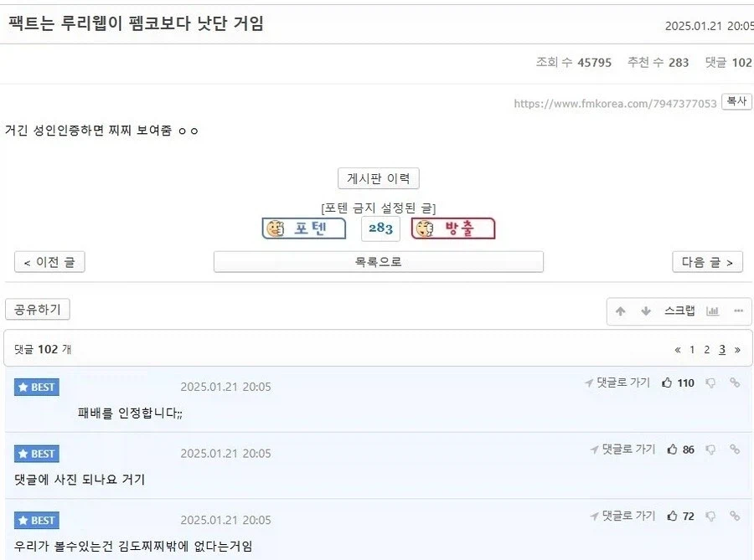Toggle thumbs-up on the 72-vote comment
Screen dimensions: 754x560
(673, 516)
